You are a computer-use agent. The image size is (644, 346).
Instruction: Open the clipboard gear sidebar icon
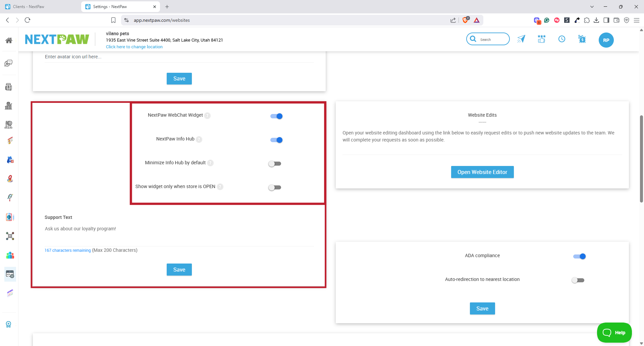tap(10, 217)
